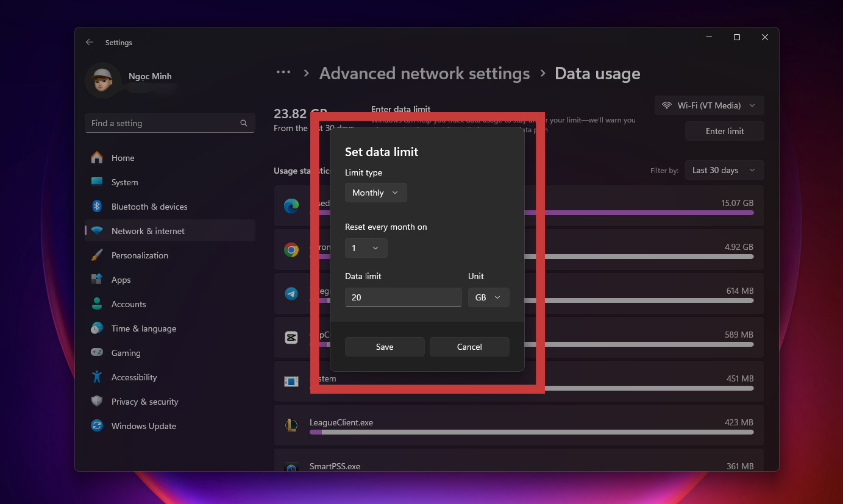Go to Advanced network settings breadcrumb

click(x=425, y=74)
